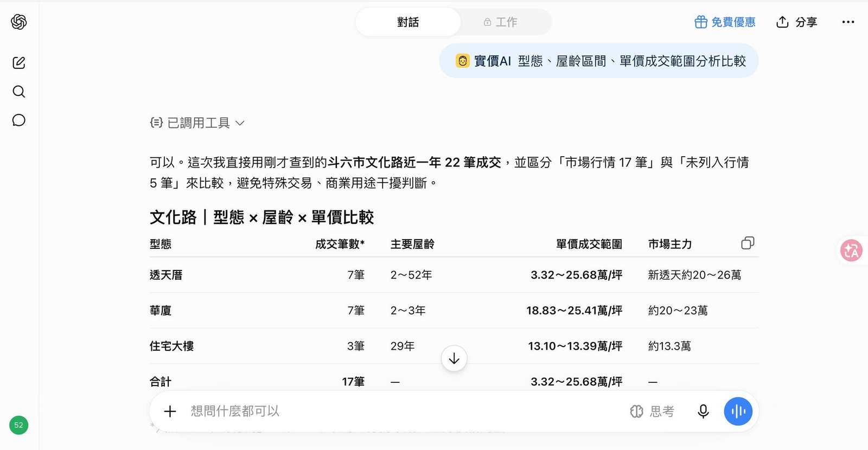868x450 pixels.
Task: Select the 住宅大樓 row label
Action: [171, 346]
